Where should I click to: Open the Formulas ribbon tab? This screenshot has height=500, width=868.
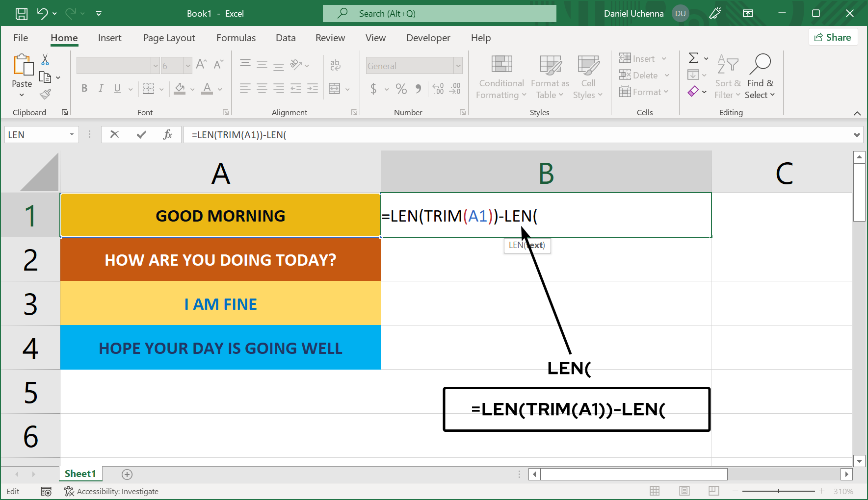click(236, 38)
